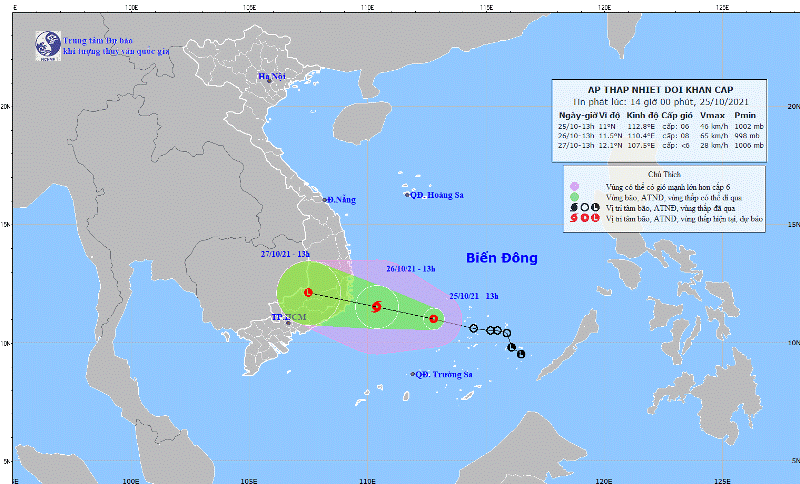The image size is (800, 484).
Task: Click the green circle swatch in the legend
Action: pos(573,196)
